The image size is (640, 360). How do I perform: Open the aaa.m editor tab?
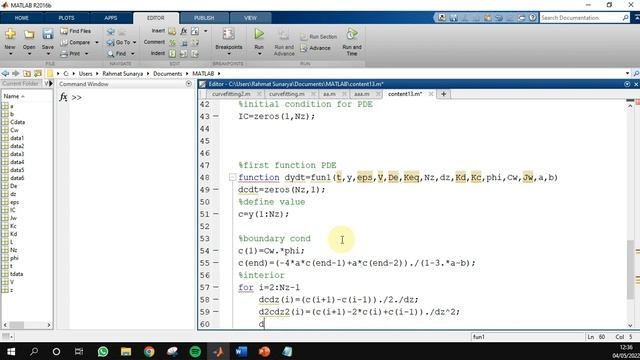(x=361, y=94)
